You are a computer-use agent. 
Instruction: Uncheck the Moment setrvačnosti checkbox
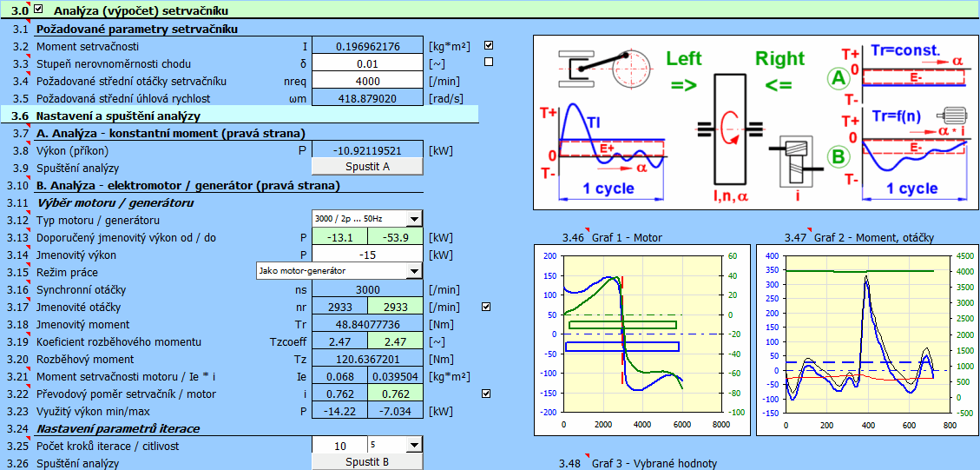click(x=488, y=46)
